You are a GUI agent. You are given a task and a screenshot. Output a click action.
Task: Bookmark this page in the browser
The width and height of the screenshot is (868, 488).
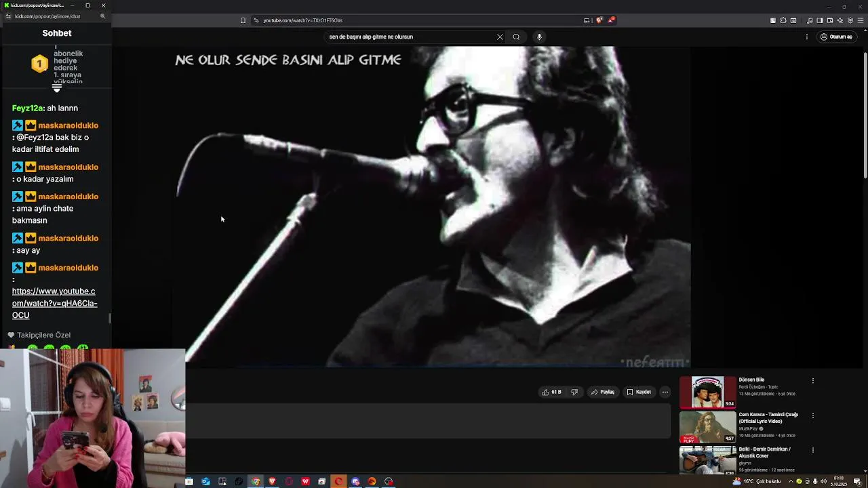tap(243, 20)
